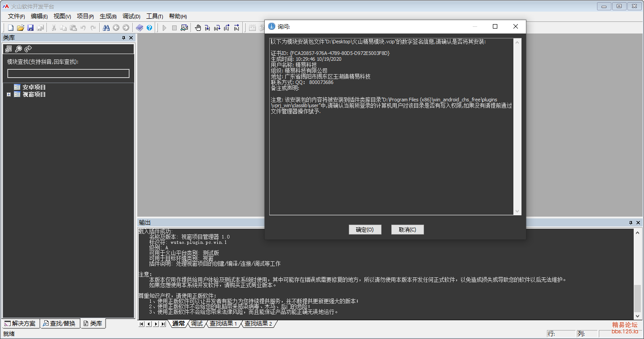The width and height of the screenshot is (644, 339).
Task: Click the Run play triangle icon
Action: tap(165, 28)
